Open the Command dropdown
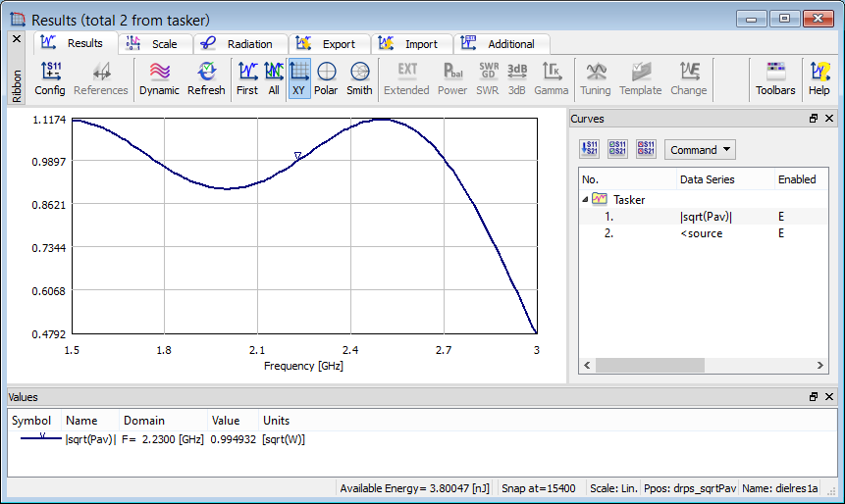The image size is (845, 504). coord(700,150)
